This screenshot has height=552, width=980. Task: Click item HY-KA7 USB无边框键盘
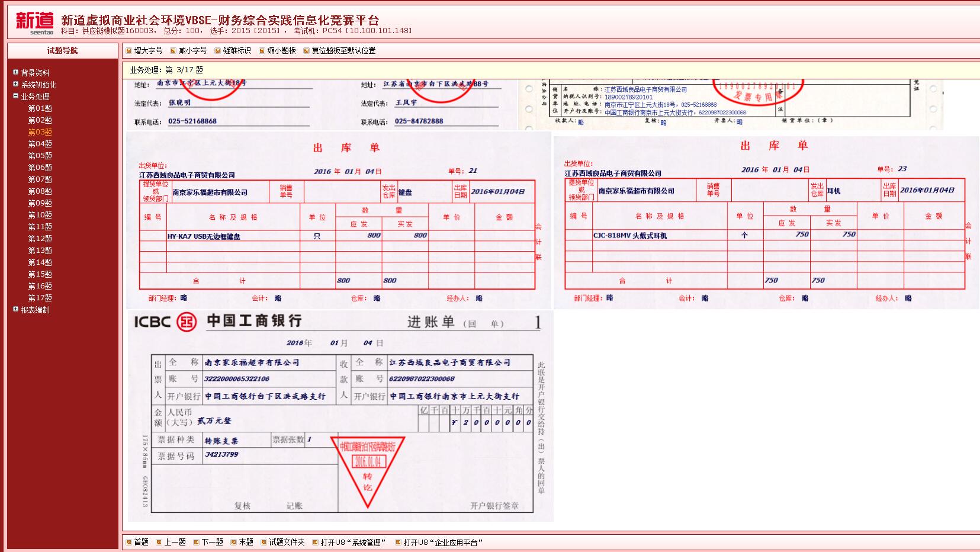click(204, 236)
